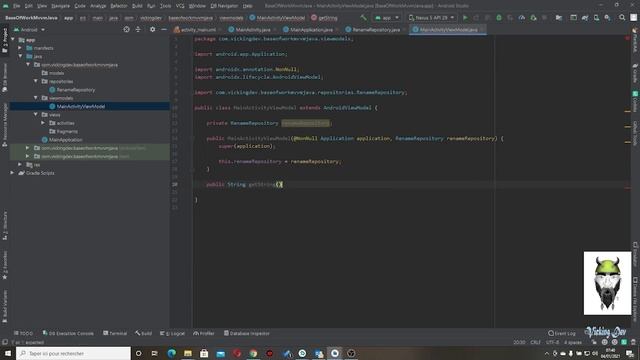Collapse the app module tree node
This screenshot has height=360, width=640.
(13, 40)
